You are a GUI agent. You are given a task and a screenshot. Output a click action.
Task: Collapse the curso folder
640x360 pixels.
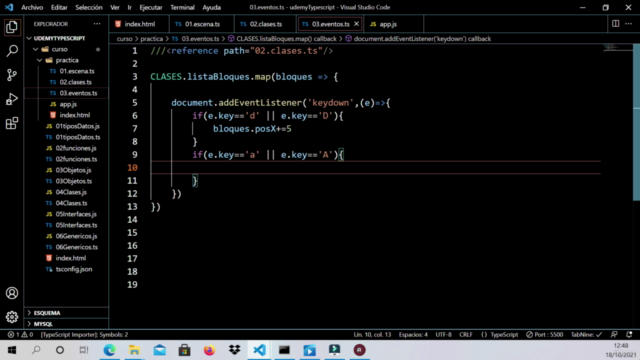point(36,49)
